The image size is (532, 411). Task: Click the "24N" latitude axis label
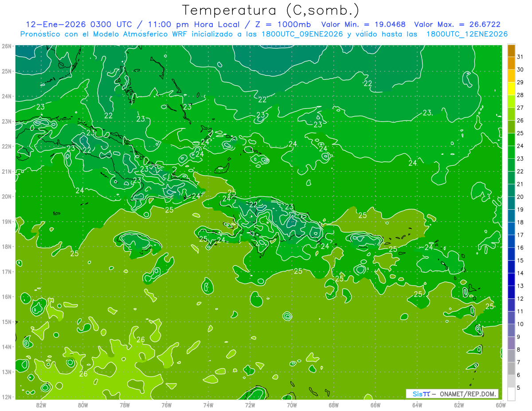[7, 96]
